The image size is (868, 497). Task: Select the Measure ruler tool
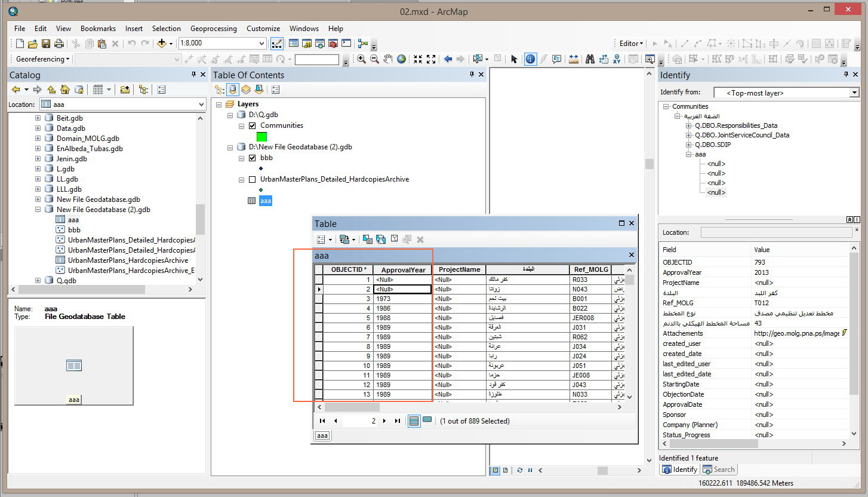click(x=574, y=59)
